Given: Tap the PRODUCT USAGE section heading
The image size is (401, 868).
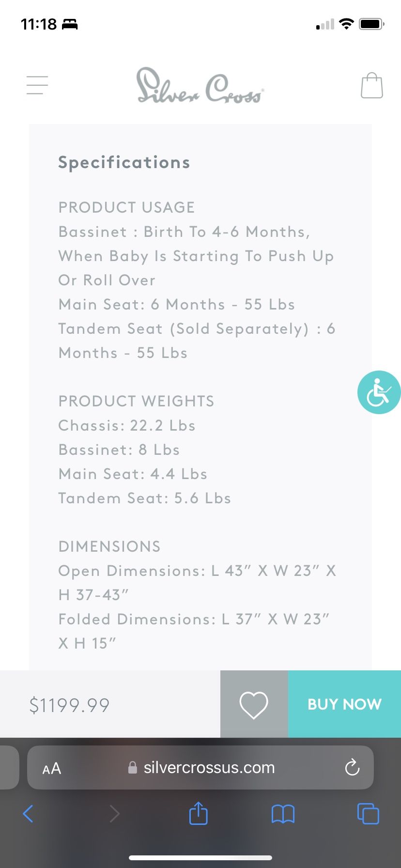Looking at the screenshot, I should point(126,207).
